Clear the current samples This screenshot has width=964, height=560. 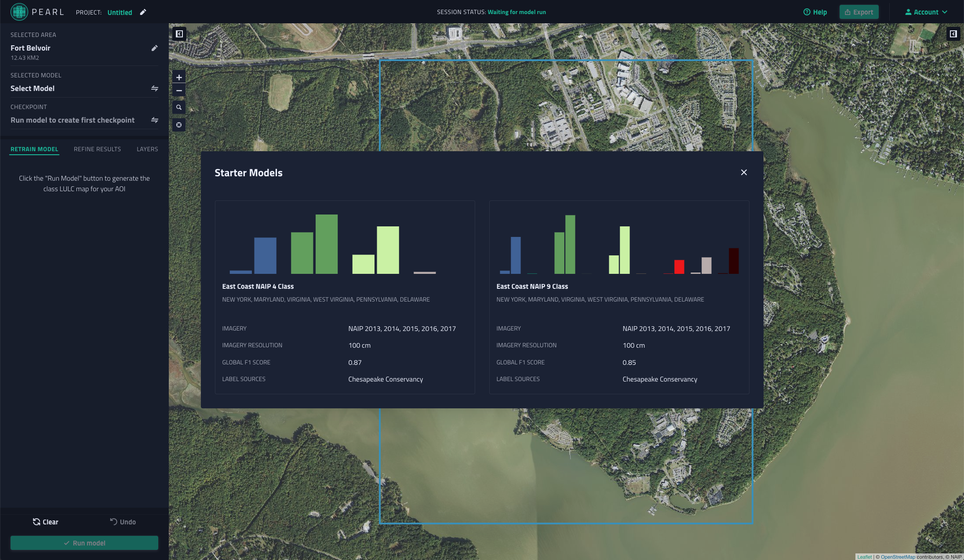tap(45, 522)
